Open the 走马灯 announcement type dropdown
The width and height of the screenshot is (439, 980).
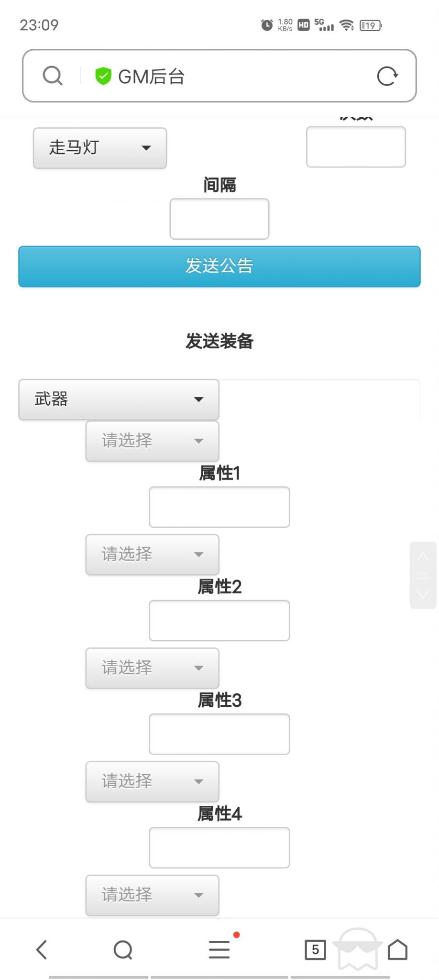pyautogui.click(x=99, y=148)
